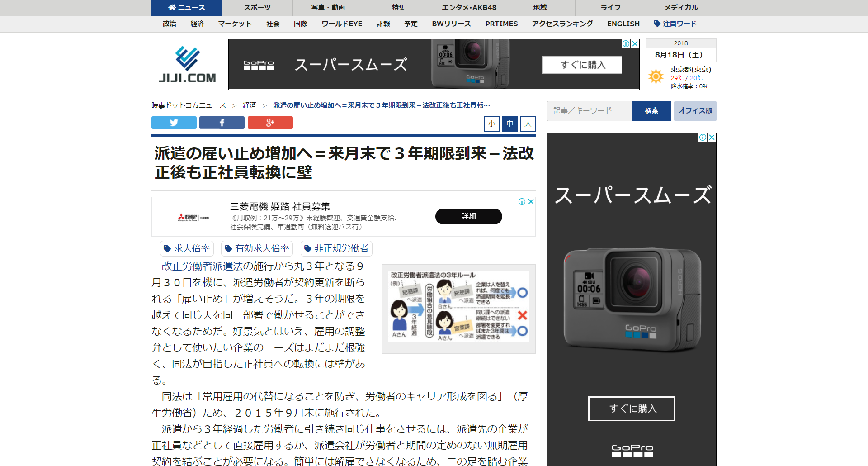The height and width of the screenshot is (466, 868).
Task: Go to 経済 in the breadcrumb
Action: pyautogui.click(x=250, y=105)
